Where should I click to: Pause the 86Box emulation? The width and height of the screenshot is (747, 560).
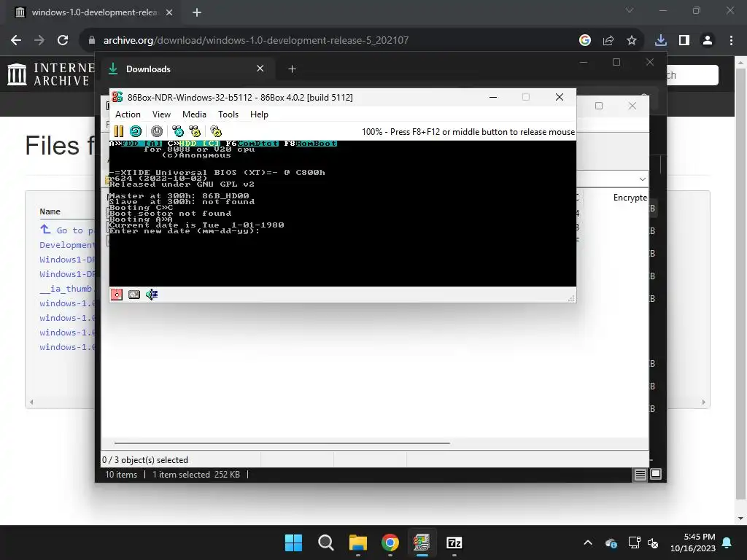click(119, 131)
